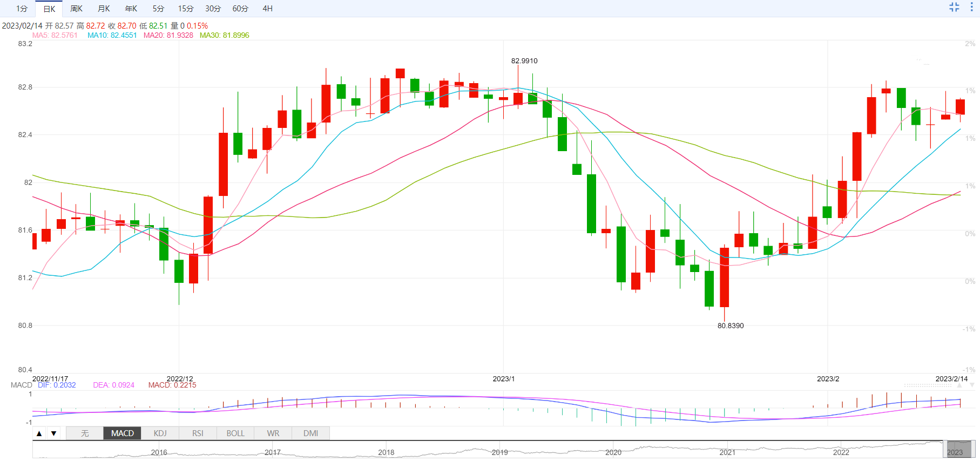Click the 80.8390 low price label
Image resolution: width=980 pixels, height=475 pixels.
pyautogui.click(x=731, y=325)
